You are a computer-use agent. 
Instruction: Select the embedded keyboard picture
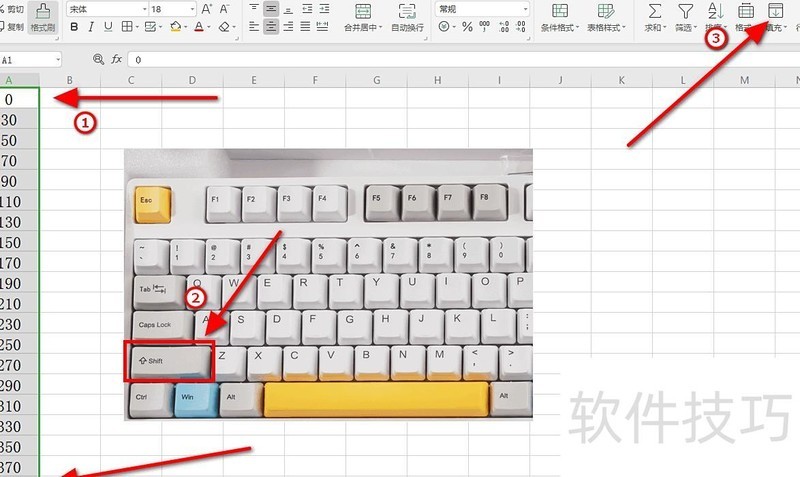[x=329, y=285]
